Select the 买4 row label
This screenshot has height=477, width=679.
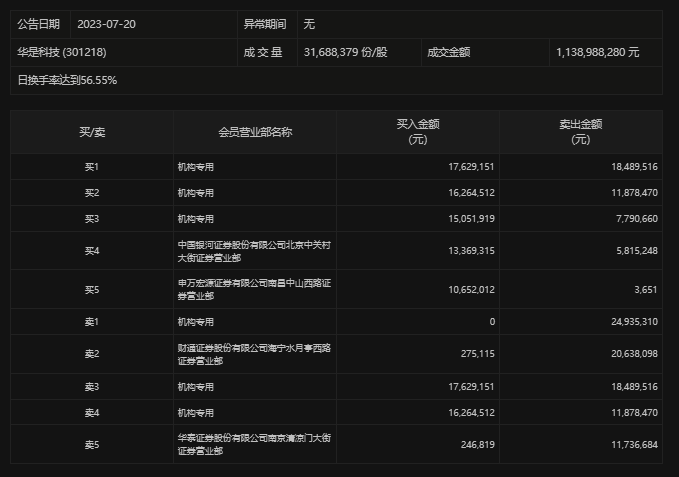click(x=92, y=251)
